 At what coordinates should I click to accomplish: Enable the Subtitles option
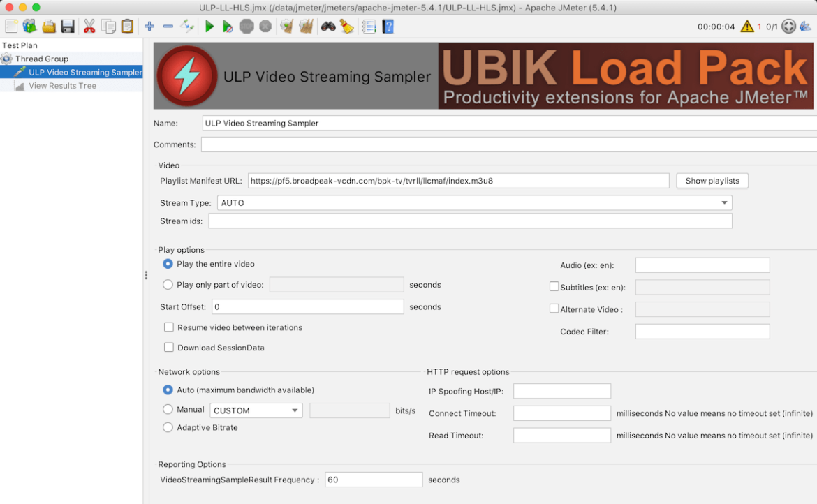click(554, 286)
